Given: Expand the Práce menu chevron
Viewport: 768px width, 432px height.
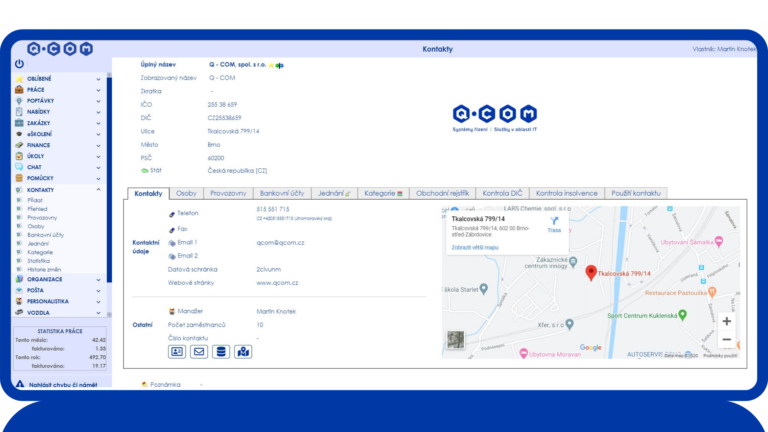Looking at the screenshot, I should (98, 90).
